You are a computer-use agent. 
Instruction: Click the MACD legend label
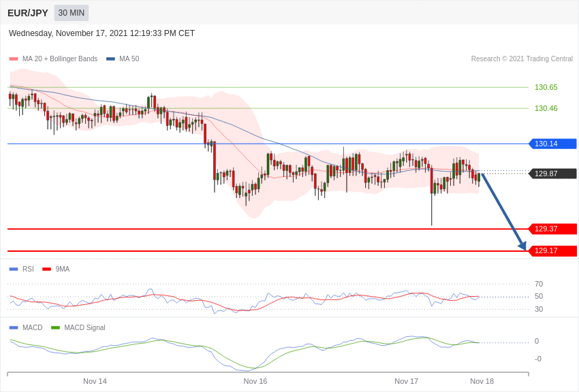click(33, 327)
